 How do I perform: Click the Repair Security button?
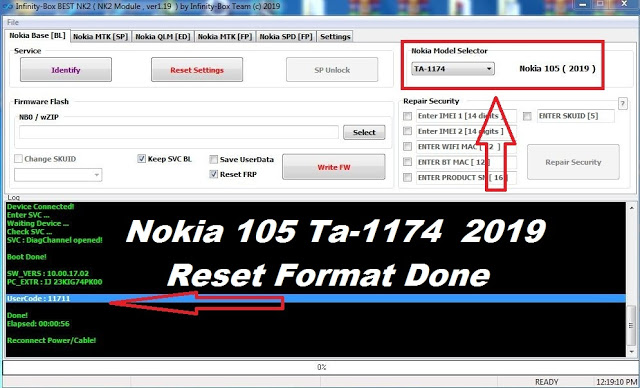(573, 162)
